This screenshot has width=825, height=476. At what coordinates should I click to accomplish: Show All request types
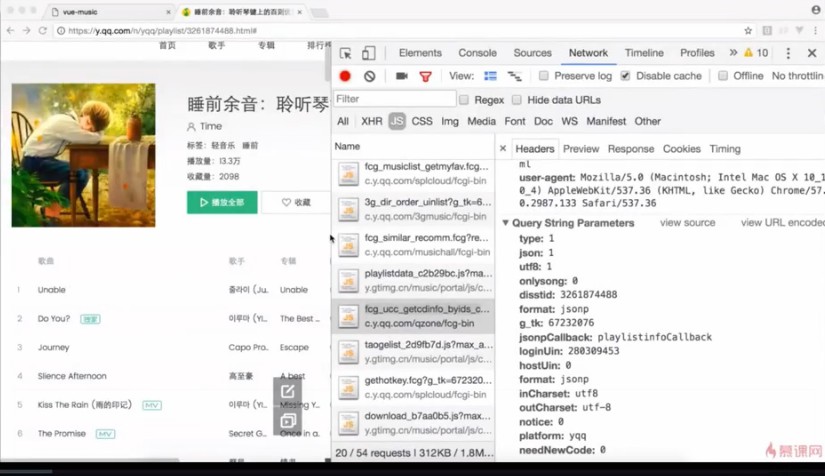[343, 121]
